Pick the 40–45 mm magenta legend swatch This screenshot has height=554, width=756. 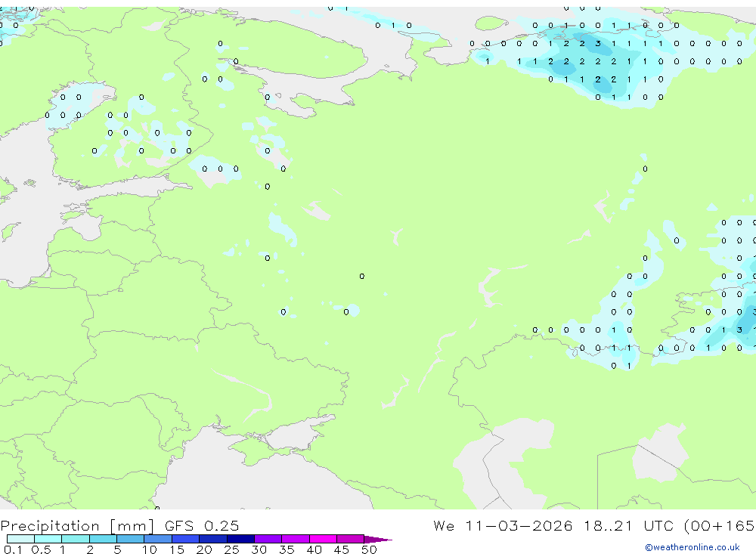(x=323, y=539)
